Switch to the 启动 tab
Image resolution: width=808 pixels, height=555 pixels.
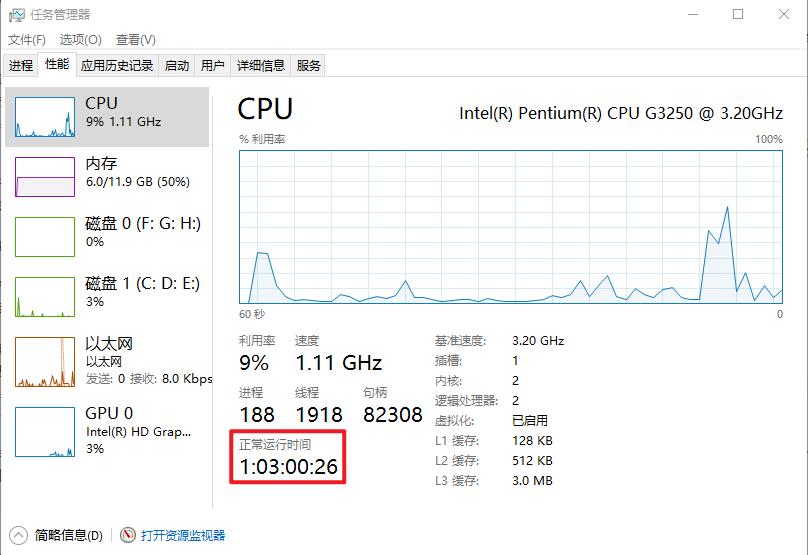coord(177,66)
